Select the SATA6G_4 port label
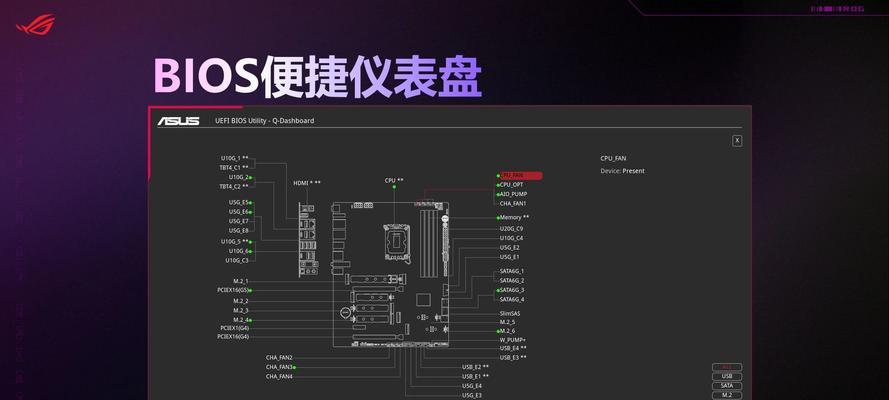Viewport: 889px width, 400px height. 512,299
